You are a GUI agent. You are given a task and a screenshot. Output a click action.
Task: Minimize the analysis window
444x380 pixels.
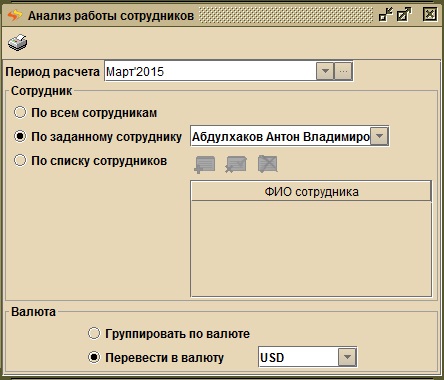pyautogui.click(x=386, y=15)
